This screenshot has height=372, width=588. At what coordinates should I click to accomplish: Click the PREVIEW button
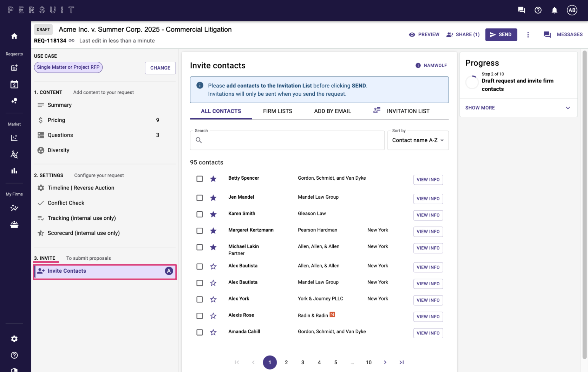coord(424,35)
